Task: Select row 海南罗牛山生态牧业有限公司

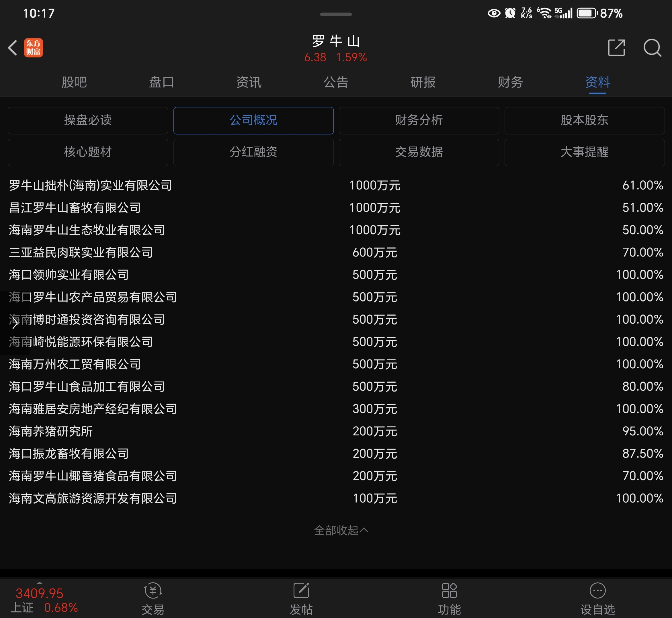Action: [336, 230]
